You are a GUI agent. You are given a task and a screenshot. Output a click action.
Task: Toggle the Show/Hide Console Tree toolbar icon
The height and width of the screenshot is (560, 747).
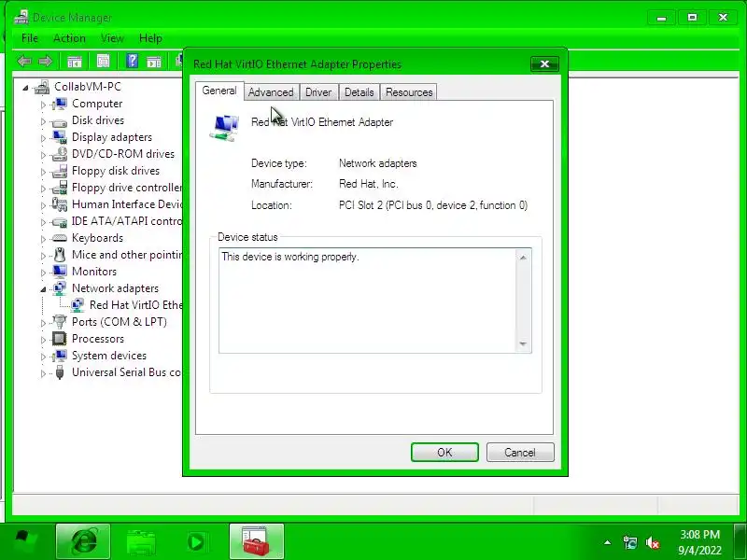(75, 61)
